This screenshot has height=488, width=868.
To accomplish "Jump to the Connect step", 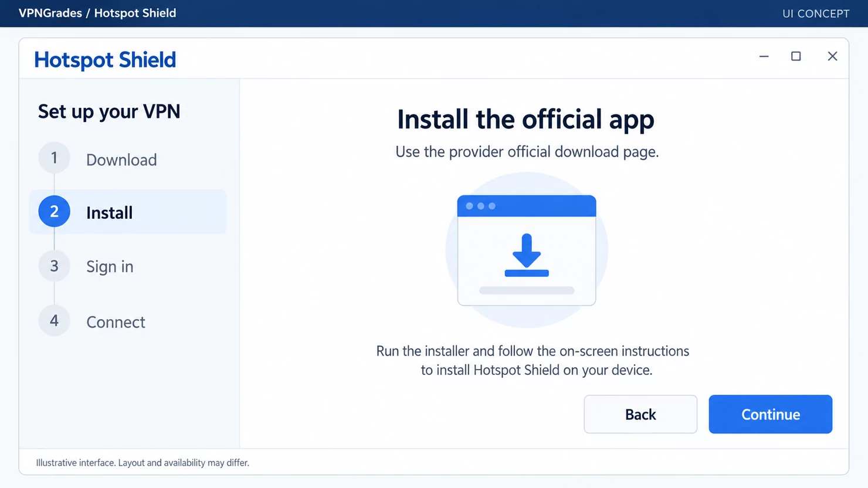I will pos(116,322).
